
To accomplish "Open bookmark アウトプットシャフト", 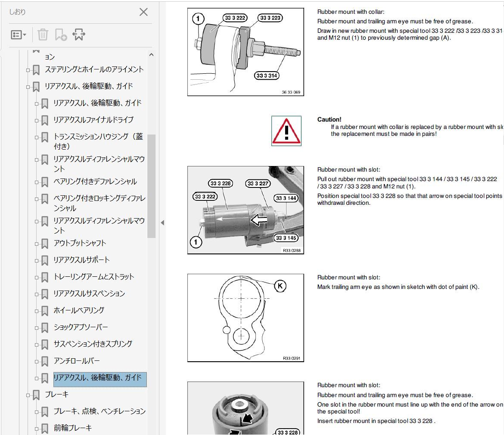I will (80, 243).
